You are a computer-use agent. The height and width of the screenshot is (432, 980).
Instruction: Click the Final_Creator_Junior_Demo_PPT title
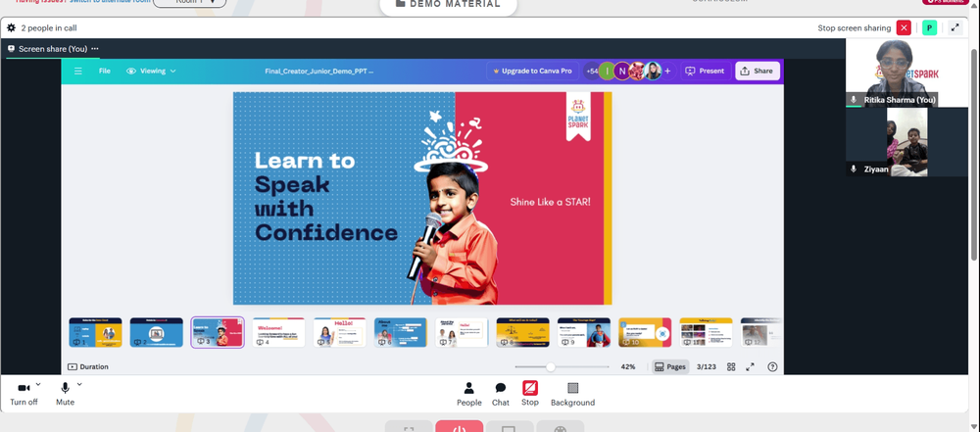[319, 72]
